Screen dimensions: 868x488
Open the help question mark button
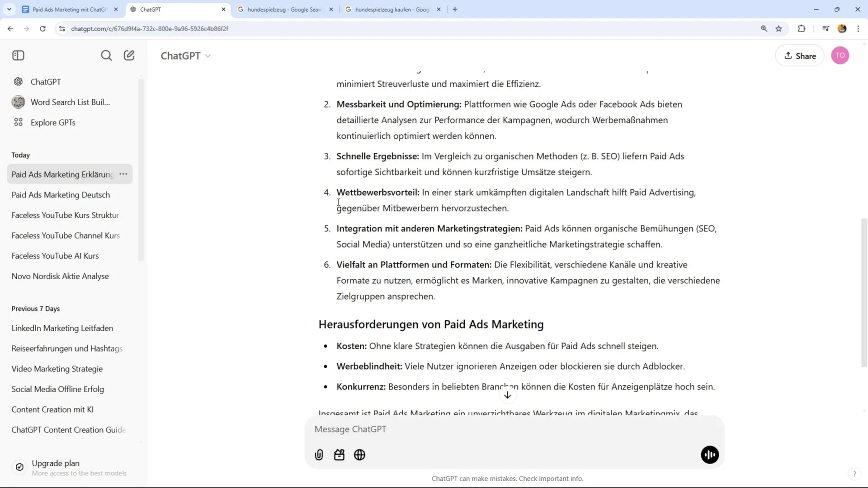point(854,474)
